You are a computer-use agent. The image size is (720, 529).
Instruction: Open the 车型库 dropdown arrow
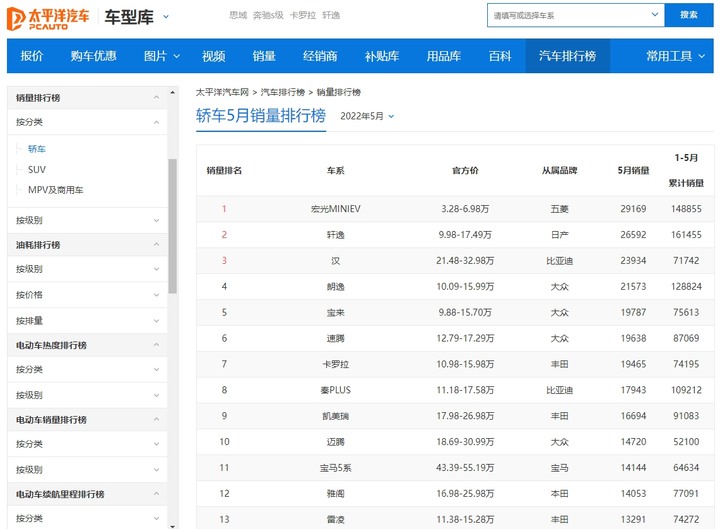pyautogui.click(x=166, y=17)
